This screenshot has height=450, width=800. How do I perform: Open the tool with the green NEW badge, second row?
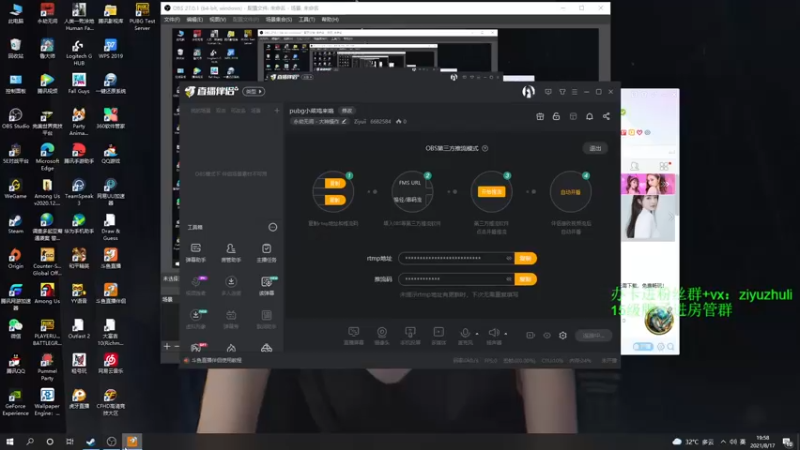(x=266, y=286)
